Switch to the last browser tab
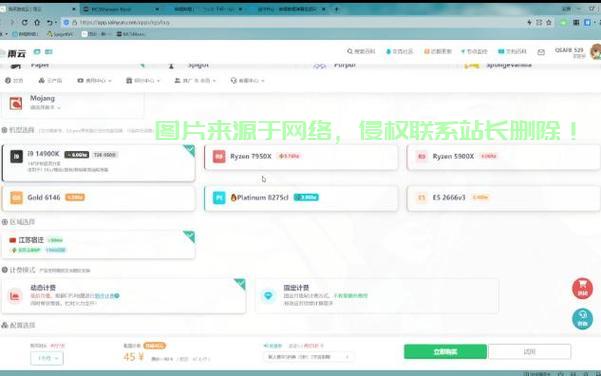601x376 pixels. click(291, 9)
